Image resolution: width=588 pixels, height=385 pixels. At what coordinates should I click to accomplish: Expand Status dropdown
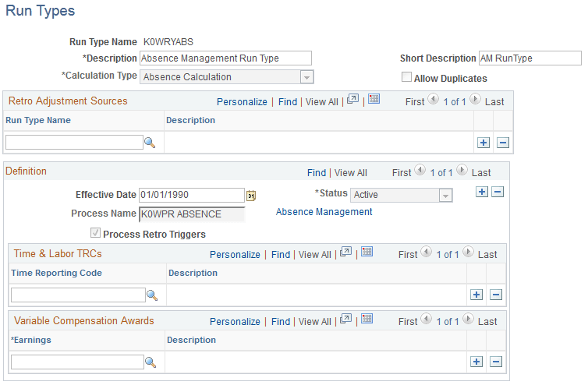click(445, 196)
